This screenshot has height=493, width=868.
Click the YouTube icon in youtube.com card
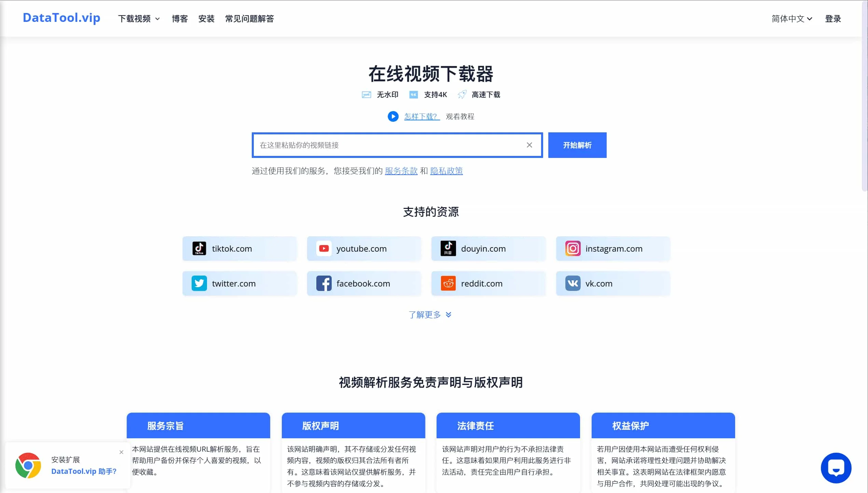(x=323, y=249)
